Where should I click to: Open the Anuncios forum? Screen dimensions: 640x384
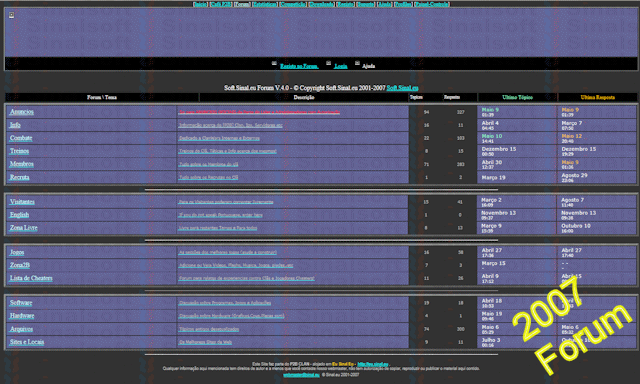click(22, 112)
